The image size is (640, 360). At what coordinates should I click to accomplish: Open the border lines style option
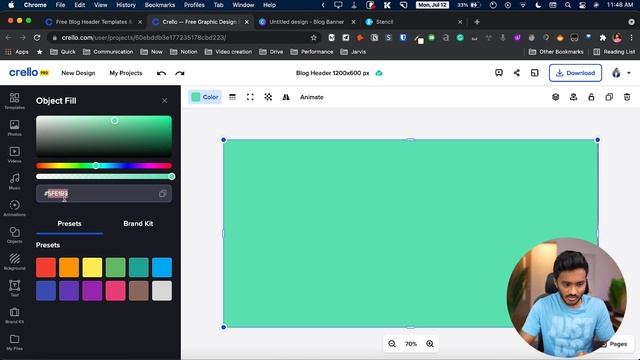click(x=232, y=97)
